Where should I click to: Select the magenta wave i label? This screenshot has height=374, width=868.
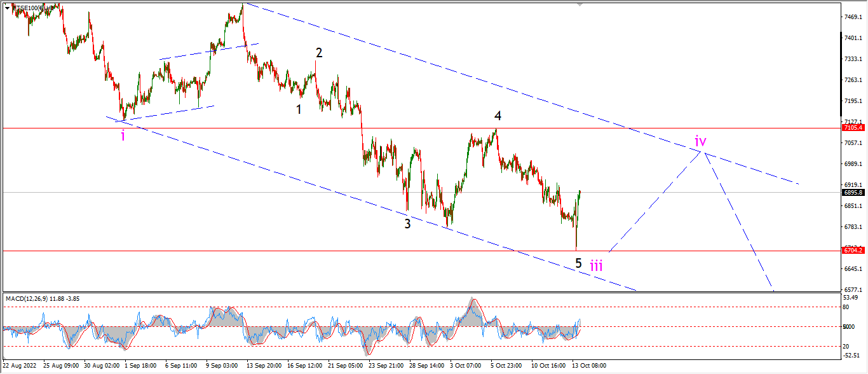pyautogui.click(x=123, y=135)
